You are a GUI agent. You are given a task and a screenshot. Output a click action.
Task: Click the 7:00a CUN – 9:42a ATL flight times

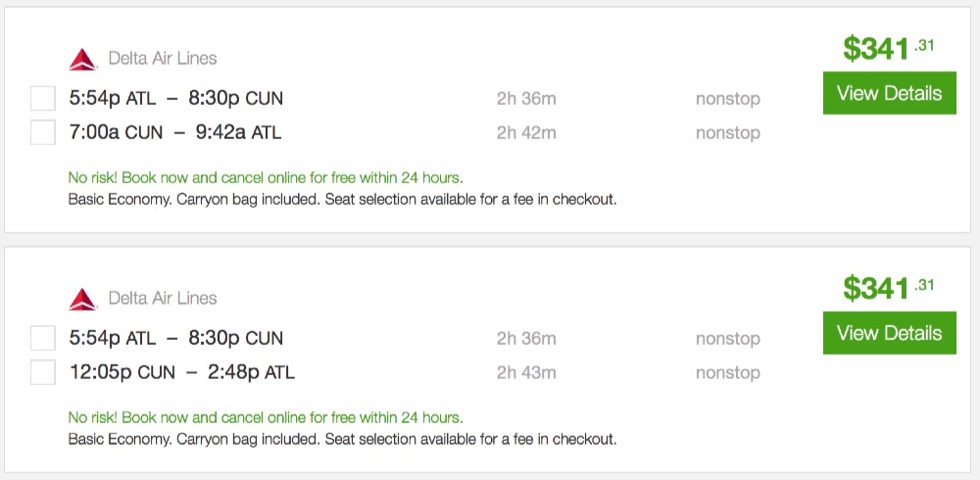(x=175, y=132)
